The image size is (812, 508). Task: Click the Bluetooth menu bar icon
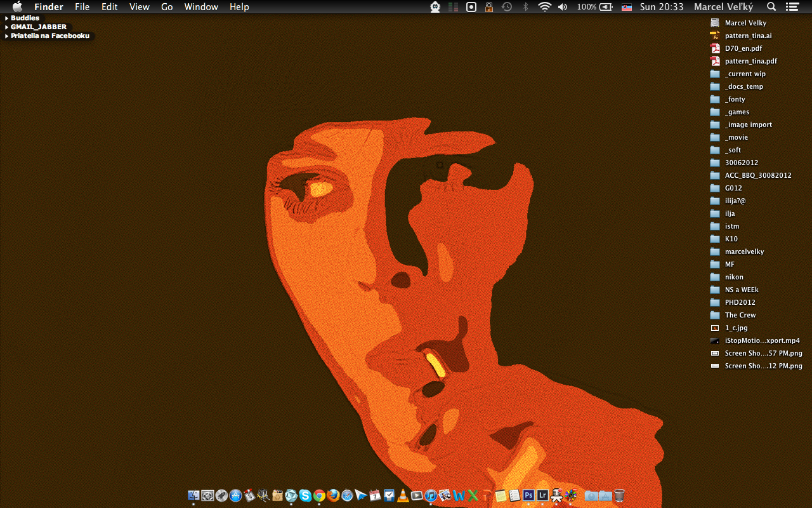point(525,7)
